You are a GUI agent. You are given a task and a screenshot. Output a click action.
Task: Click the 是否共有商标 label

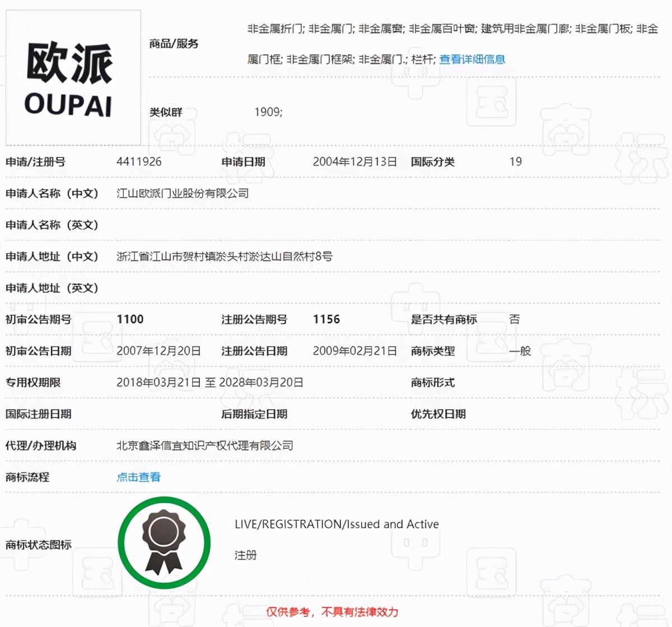[444, 319]
